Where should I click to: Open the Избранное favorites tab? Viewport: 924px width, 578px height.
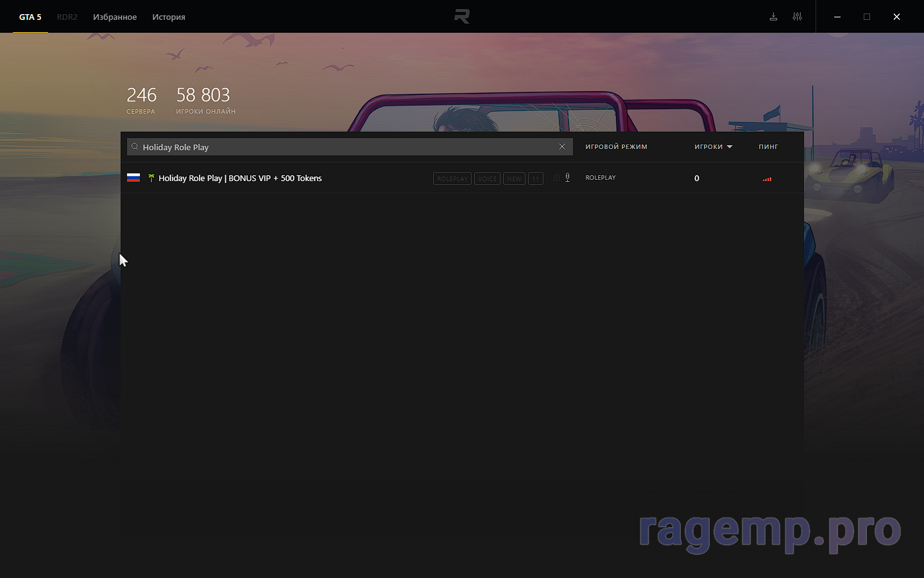(x=115, y=17)
